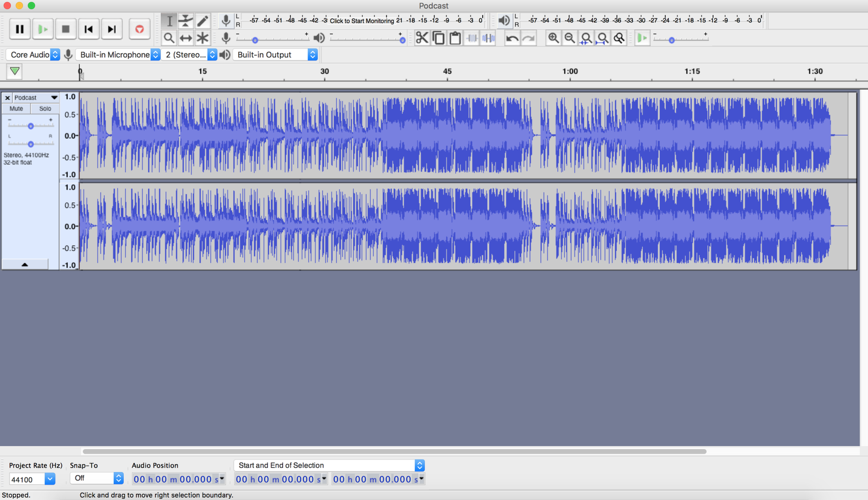Close the Podcast track with X
Screen dimensions: 868x500
pos(8,98)
